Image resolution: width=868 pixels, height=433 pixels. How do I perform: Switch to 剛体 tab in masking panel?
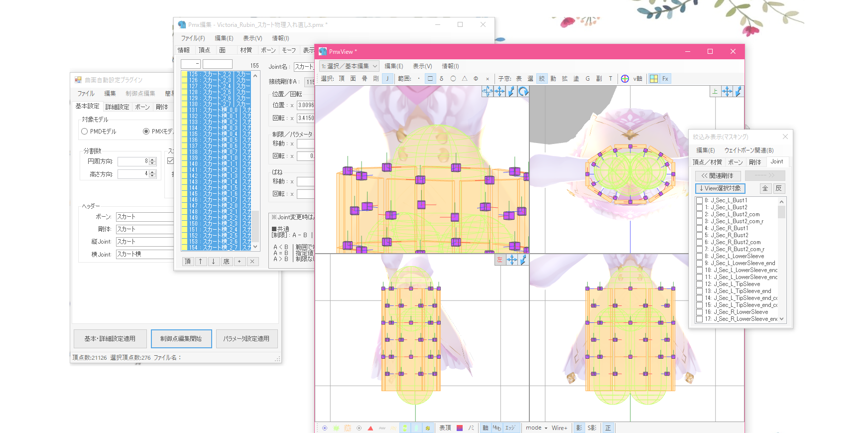pyautogui.click(x=755, y=162)
